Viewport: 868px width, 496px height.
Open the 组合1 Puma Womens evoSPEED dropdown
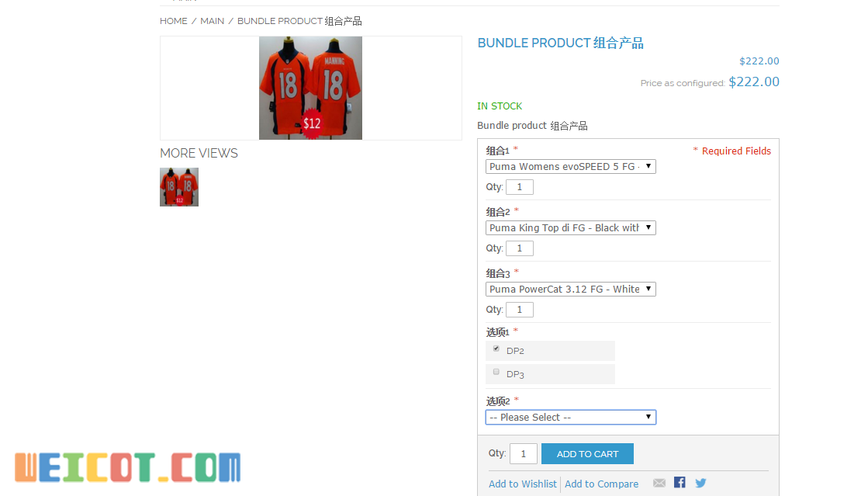tap(571, 166)
